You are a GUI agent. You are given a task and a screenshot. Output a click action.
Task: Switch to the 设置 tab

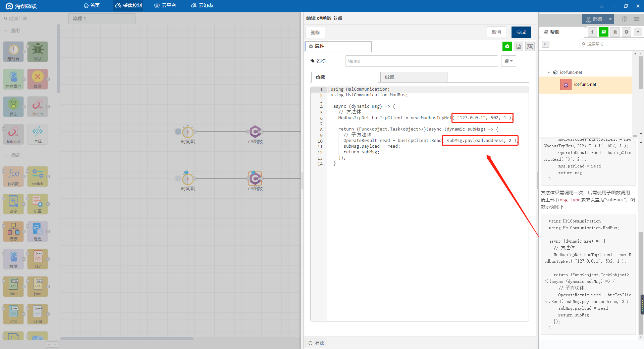pos(414,77)
